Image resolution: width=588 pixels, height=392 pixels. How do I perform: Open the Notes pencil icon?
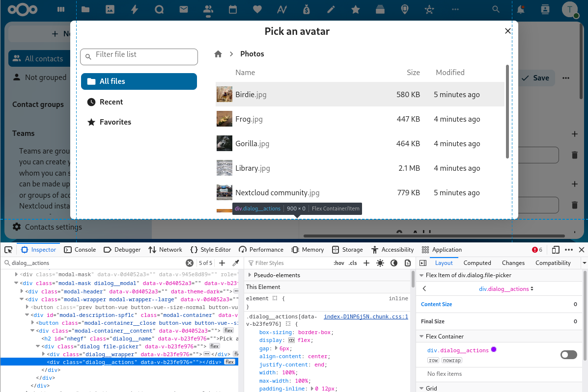(x=331, y=9)
